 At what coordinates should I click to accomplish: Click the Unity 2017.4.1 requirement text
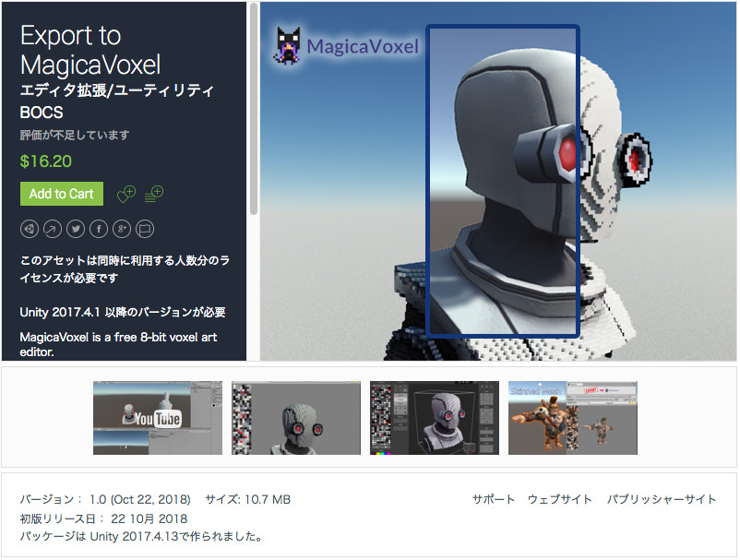pyautogui.click(x=123, y=313)
